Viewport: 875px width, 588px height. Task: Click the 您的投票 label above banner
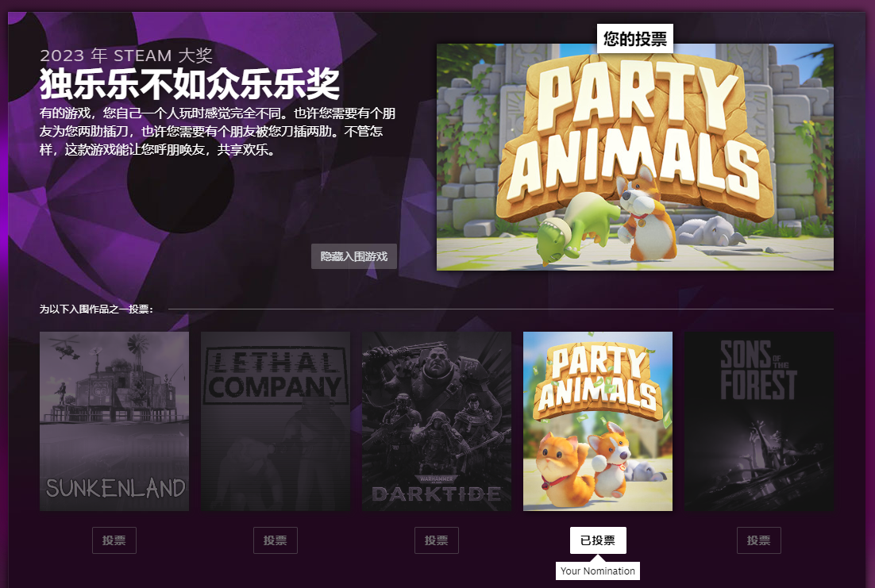(635, 39)
